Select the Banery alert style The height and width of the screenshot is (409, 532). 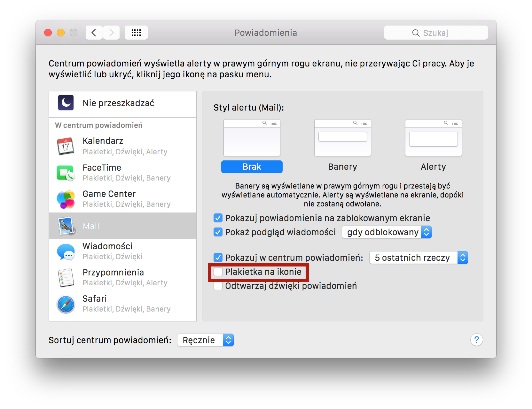pos(342,138)
